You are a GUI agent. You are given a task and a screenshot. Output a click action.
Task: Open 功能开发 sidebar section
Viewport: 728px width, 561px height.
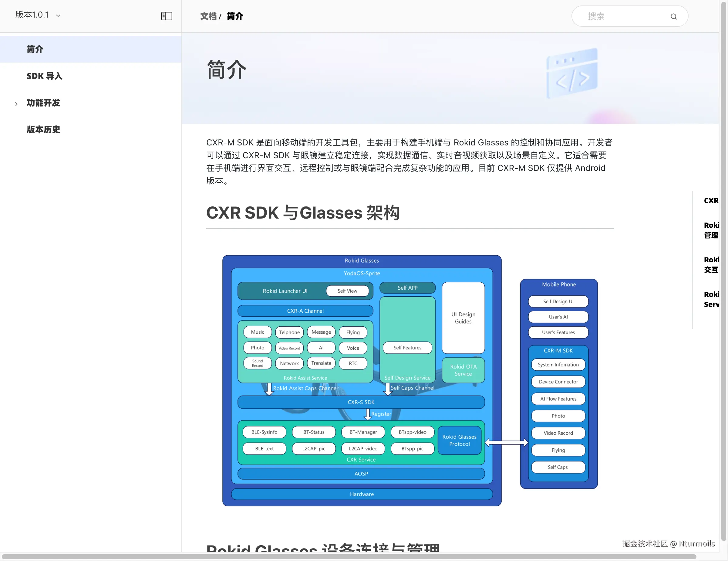[x=43, y=103]
